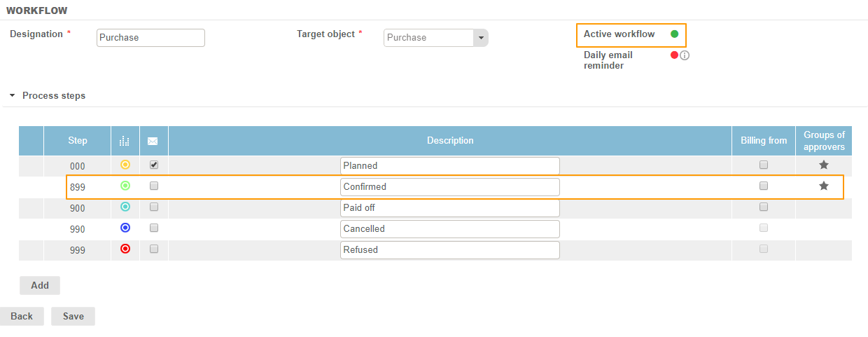Image resolution: width=868 pixels, height=337 pixels.
Task: Check Billing from box for Paid off
Action: click(x=764, y=207)
